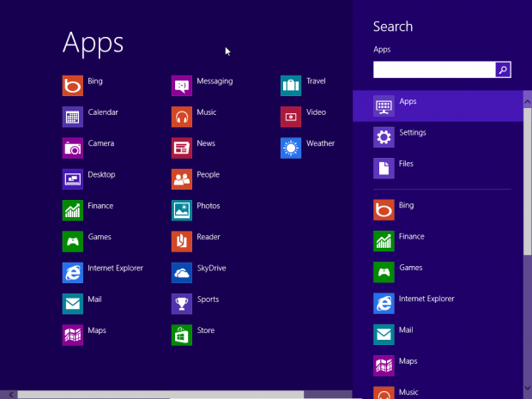Click the Apps list left scroll arrow
This screenshot has width=532, height=399.
click(x=11, y=395)
